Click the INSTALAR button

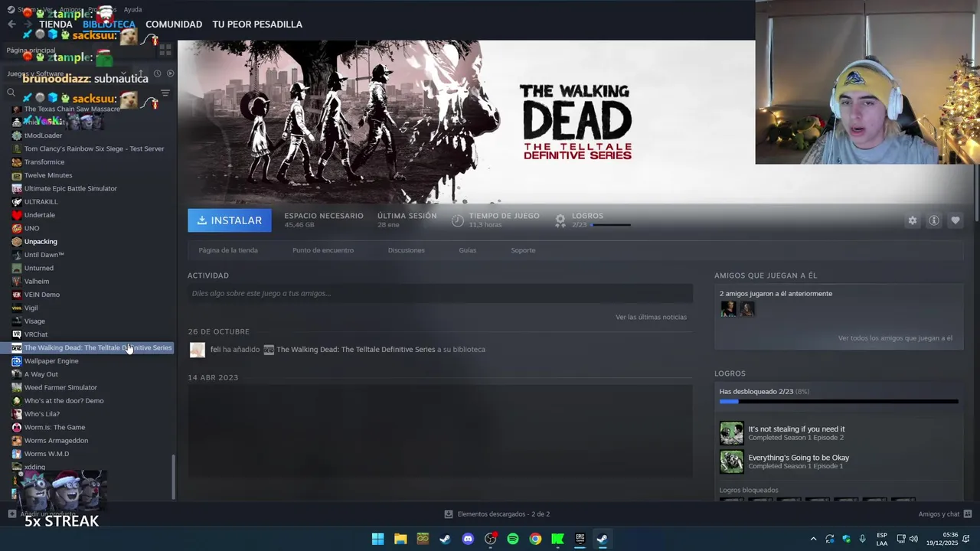(230, 220)
